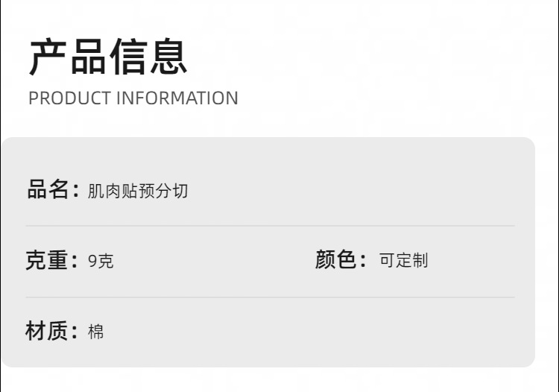Click the 颜色 field label
The image size is (559, 392).
click(336, 261)
